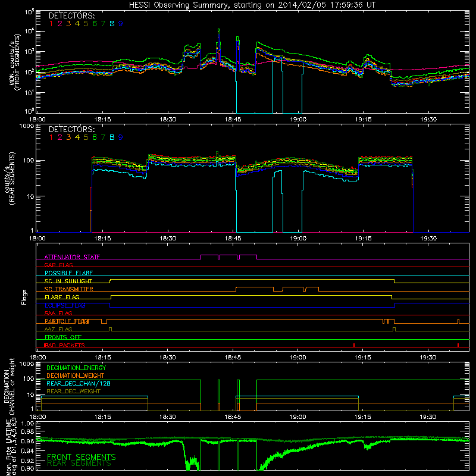Click the DETECTORS: label in the front segments panel

[72, 15]
